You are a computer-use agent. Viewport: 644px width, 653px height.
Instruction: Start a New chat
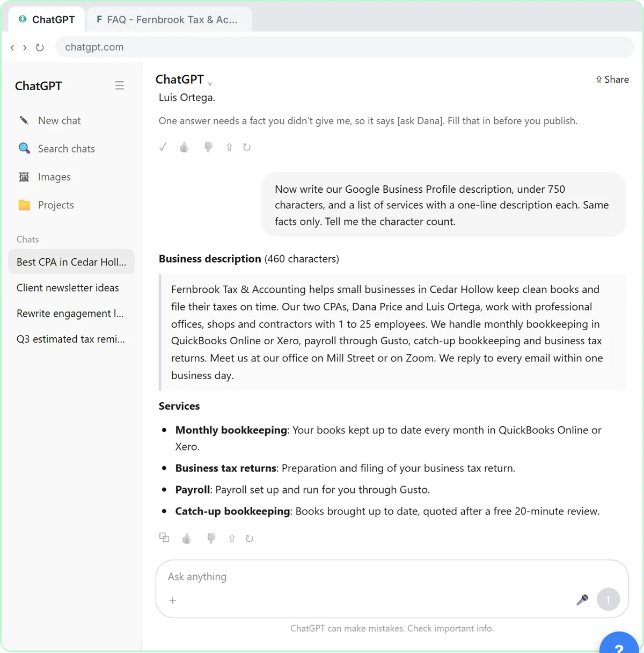click(x=71, y=120)
